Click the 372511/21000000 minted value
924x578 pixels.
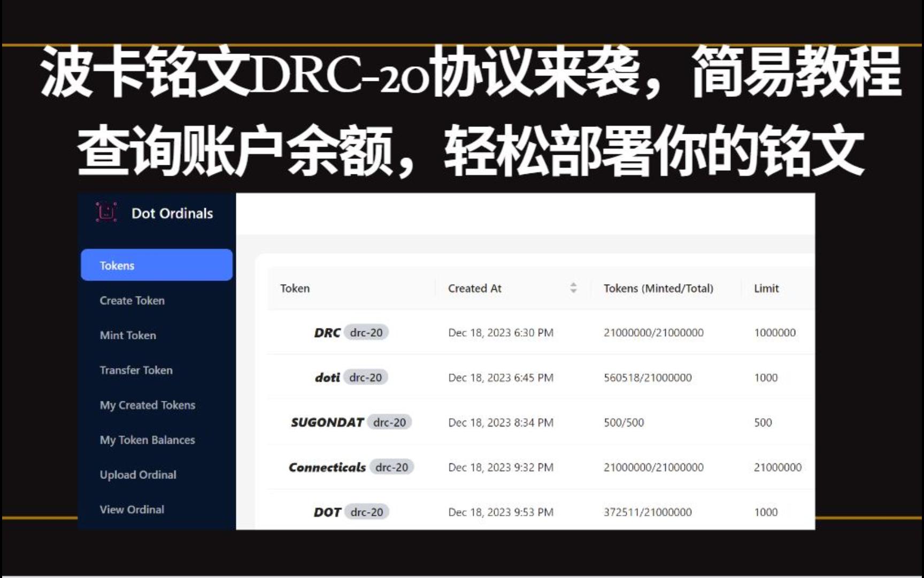(x=648, y=513)
